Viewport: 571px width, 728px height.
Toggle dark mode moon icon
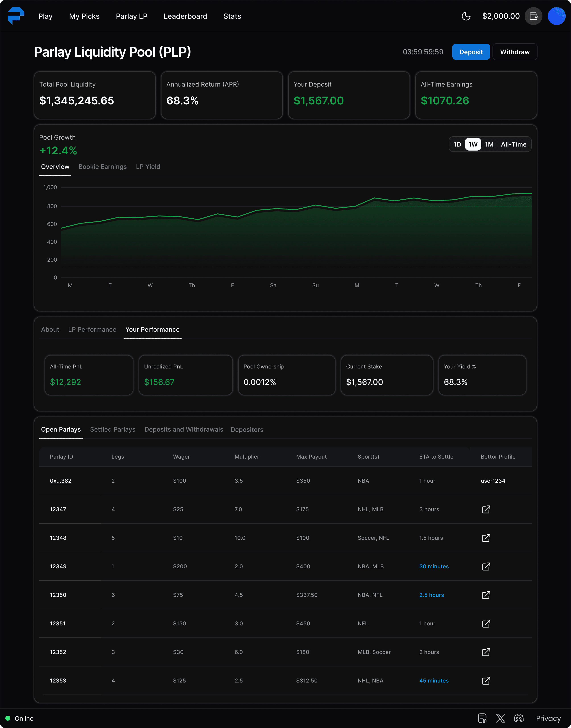coord(466,16)
